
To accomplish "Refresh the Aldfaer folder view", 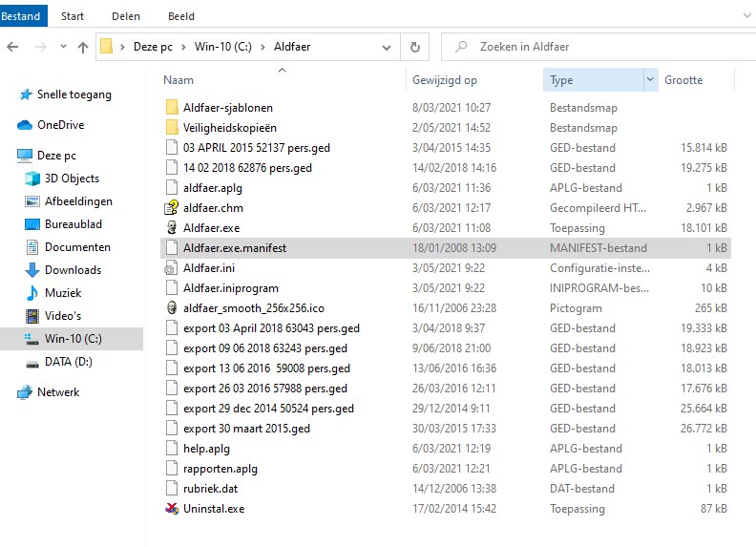I will coord(414,47).
